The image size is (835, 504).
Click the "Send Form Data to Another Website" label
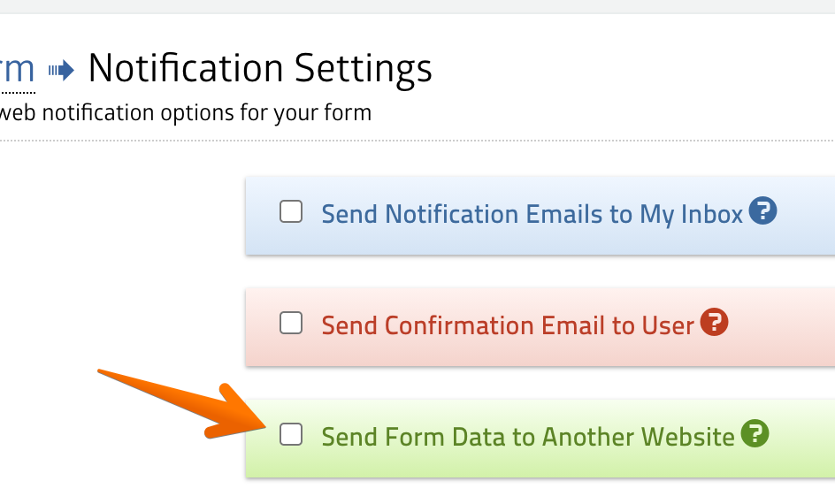528,437
